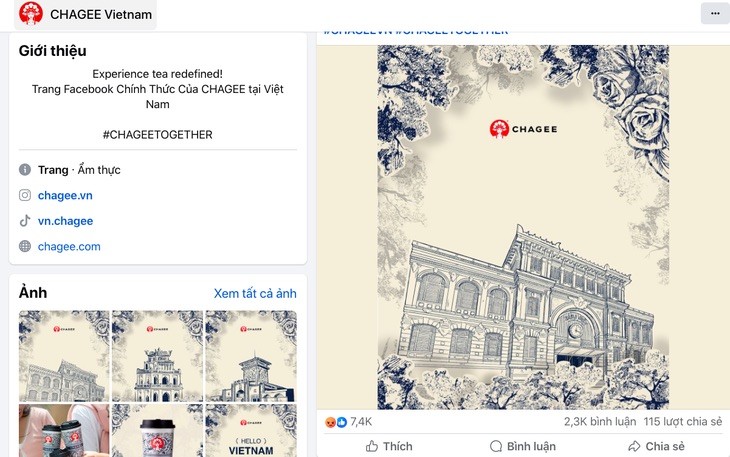Open the post image of the Post Office
This screenshot has width=730, height=457.
[x=523, y=227]
